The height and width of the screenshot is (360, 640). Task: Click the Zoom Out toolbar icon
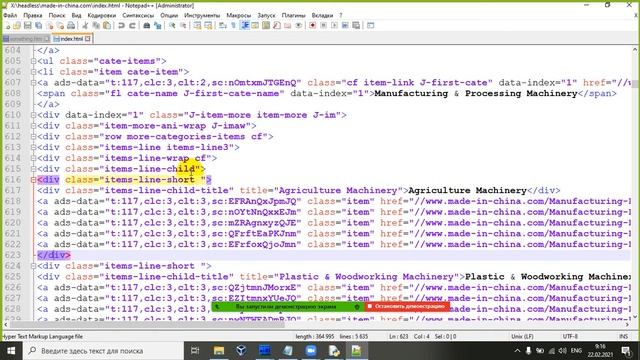[x=182, y=25]
